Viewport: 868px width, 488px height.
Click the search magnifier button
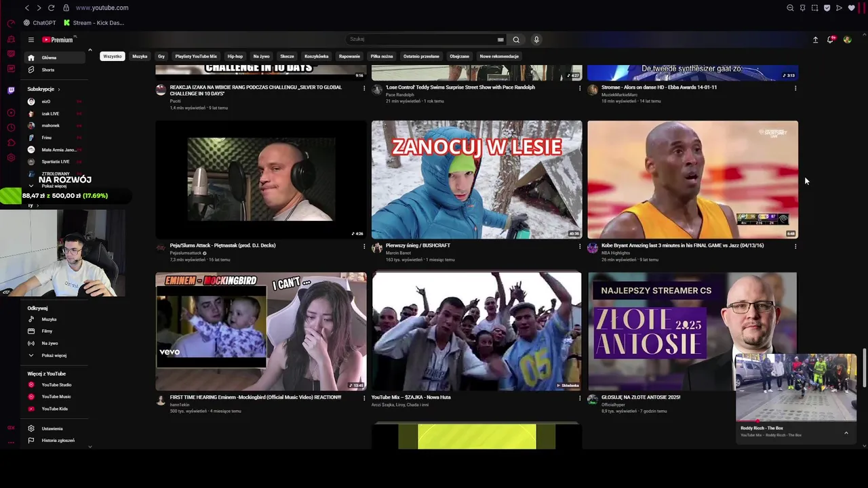coord(516,39)
